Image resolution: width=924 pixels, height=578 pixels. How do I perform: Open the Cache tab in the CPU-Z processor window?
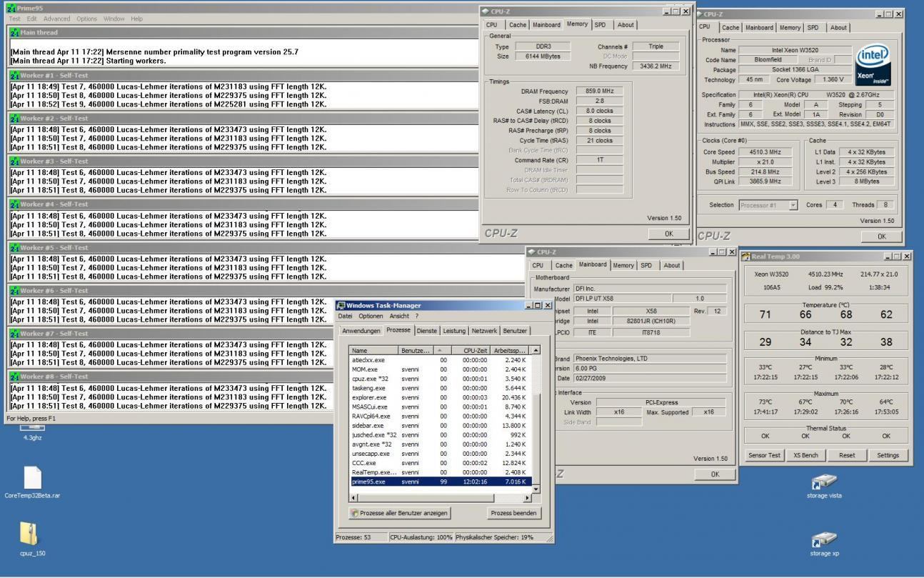[730, 28]
